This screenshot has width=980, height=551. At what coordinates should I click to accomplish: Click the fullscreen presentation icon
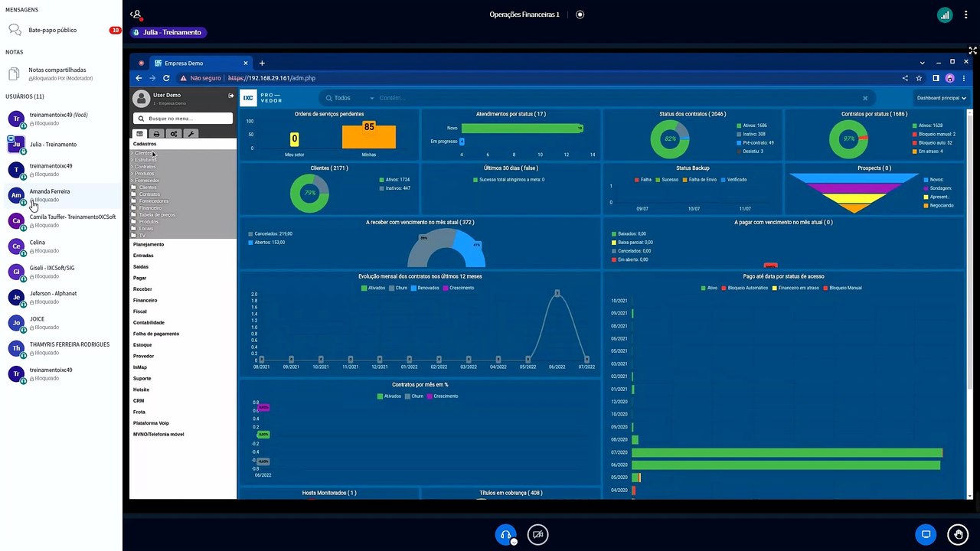972,51
